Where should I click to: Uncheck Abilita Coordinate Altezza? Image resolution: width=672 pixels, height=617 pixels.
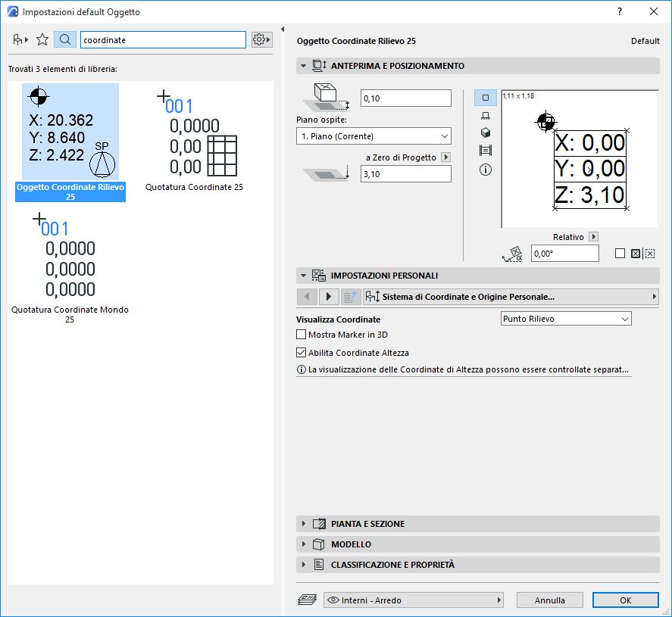pos(302,352)
